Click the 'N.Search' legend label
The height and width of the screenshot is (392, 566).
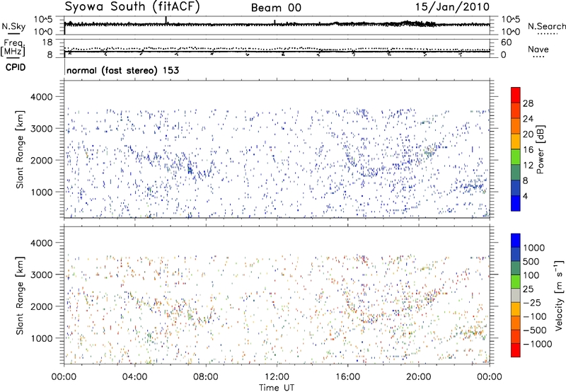546,26
